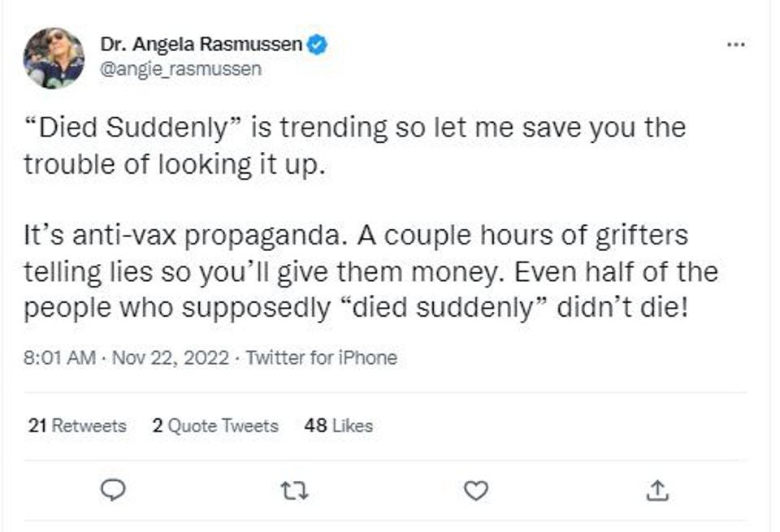Open the reply conversation bubble icon
Viewport: 780px width, 532px height.
pyautogui.click(x=114, y=488)
